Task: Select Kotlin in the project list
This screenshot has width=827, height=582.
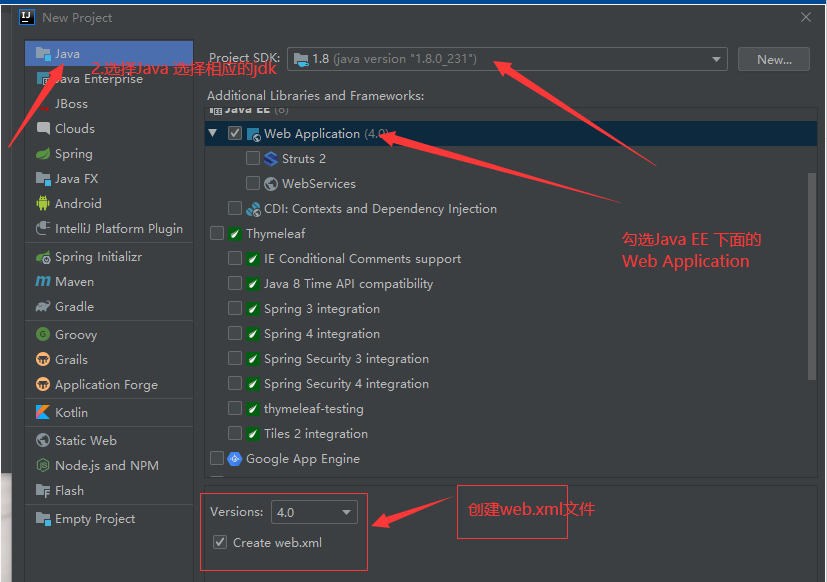Action: tap(109, 412)
